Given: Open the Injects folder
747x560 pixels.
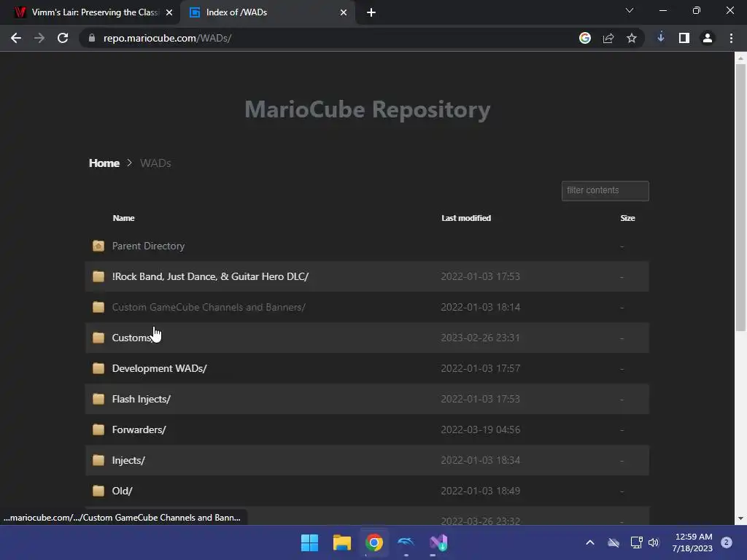Looking at the screenshot, I should 128,460.
